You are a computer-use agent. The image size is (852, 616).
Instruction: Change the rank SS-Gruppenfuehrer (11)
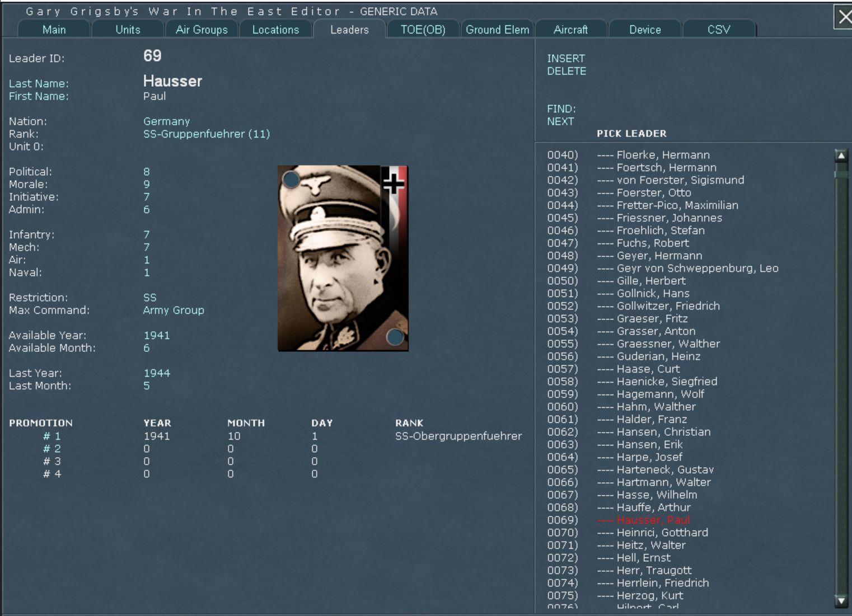point(207,134)
